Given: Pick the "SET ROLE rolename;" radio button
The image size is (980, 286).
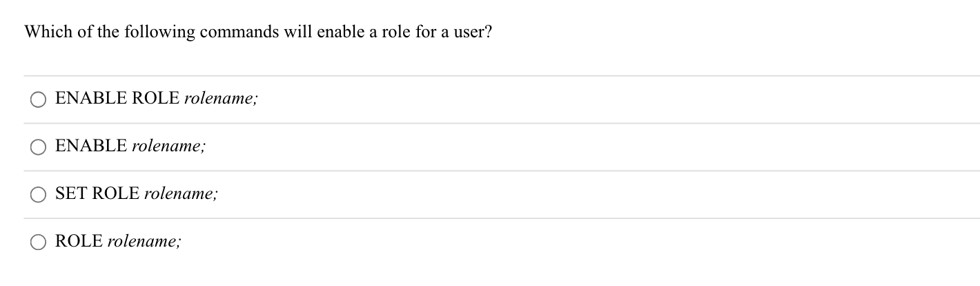Looking at the screenshot, I should click(x=39, y=195).
